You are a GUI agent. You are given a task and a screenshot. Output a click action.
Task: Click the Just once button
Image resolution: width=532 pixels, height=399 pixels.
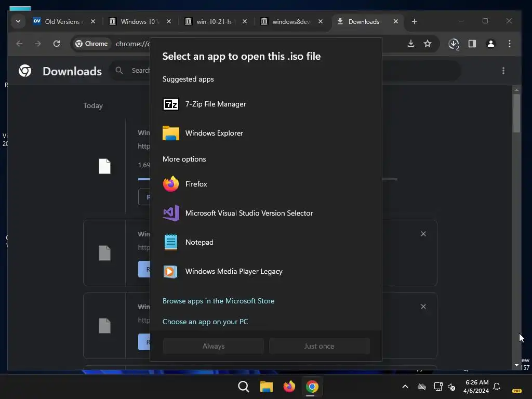click(x=320, y=346)
